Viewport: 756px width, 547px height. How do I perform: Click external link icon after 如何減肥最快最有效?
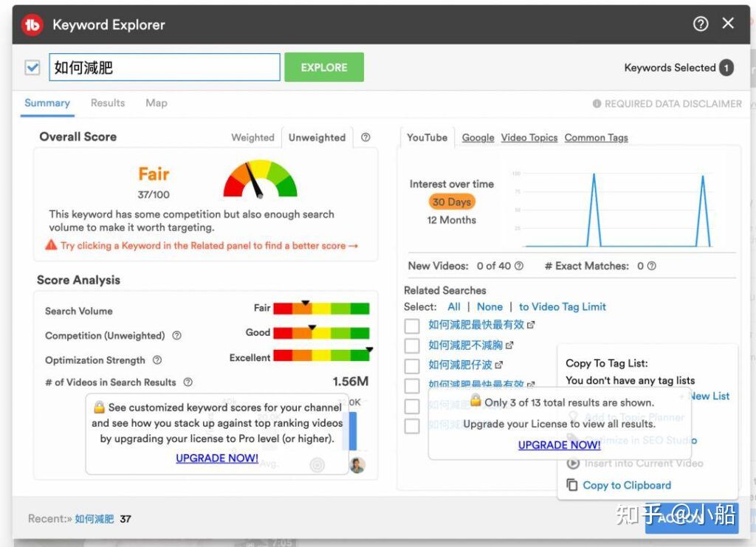531,326
